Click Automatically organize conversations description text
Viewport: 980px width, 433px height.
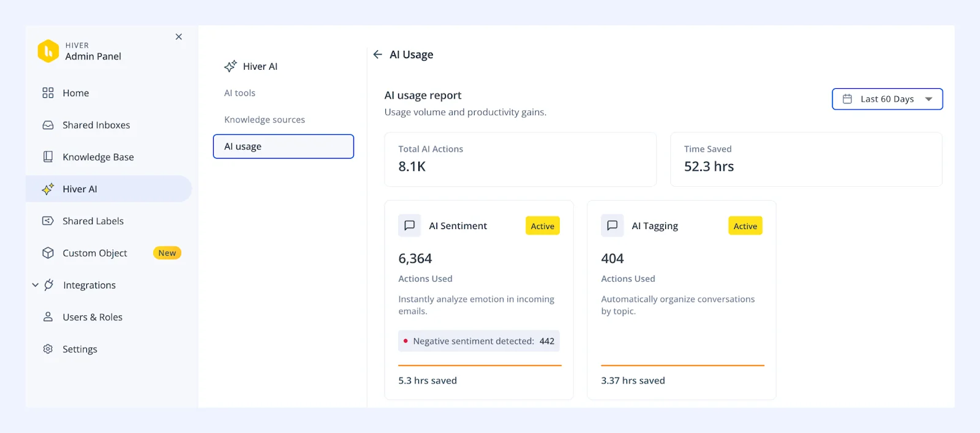pyautogui.click(x=678, y=305)
